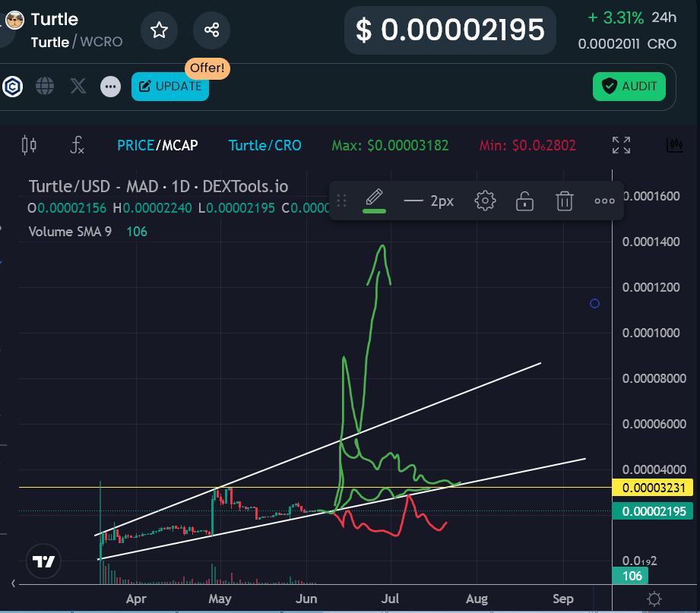Click the chart trading view icon at right
700x613 pixels.
(675, 145)
